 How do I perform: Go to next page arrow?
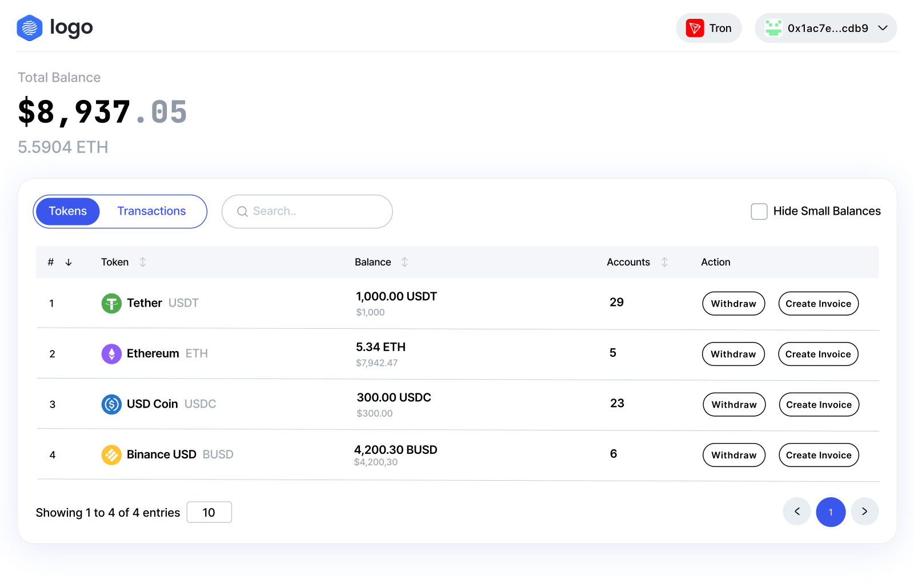pyautogui.click(x=865, y=512)
